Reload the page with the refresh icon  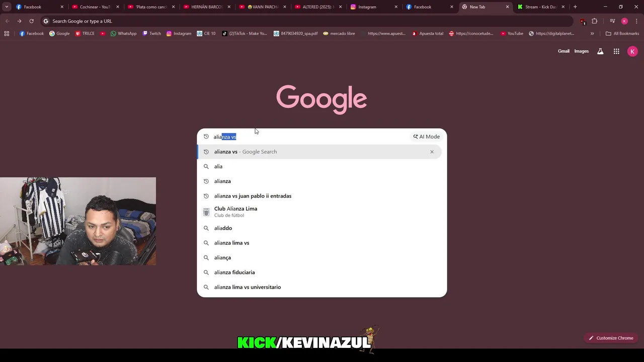[x=31, y=21]
